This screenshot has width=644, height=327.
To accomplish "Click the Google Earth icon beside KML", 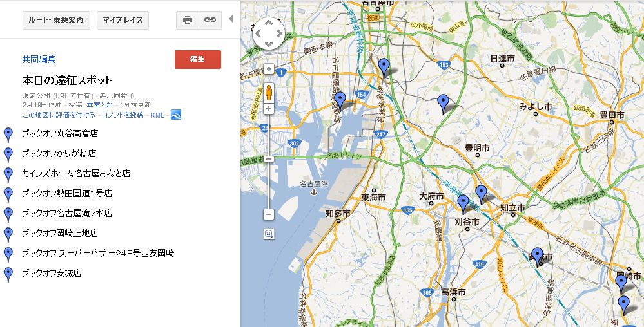I will click(176, 115).
